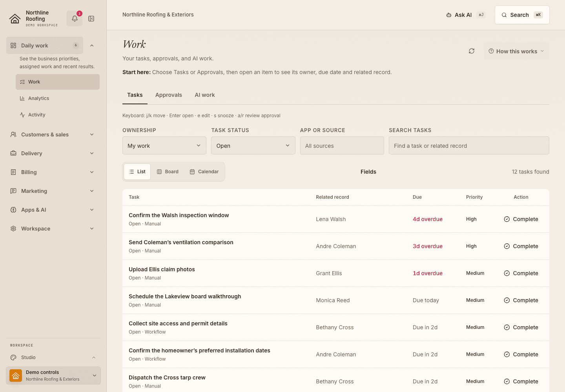This screenshot has height=392, width=565.
Task: Click the All sources filter field
Action: pos(342,145)
